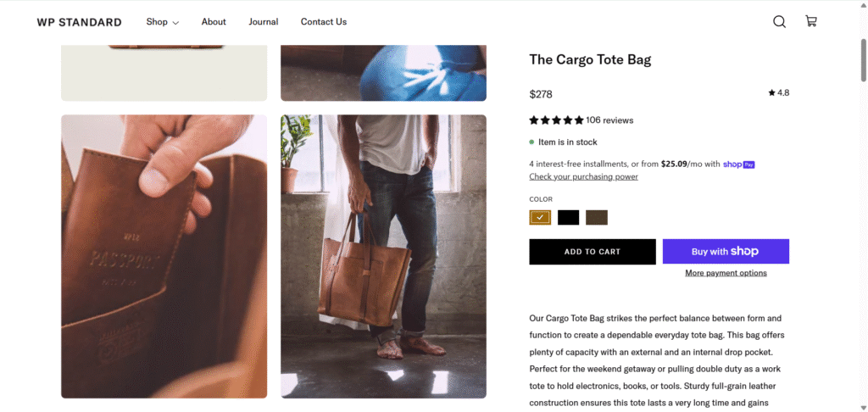
Task: View the man holding tote photo
Action: pyautogui.click(x=383, y=256)
